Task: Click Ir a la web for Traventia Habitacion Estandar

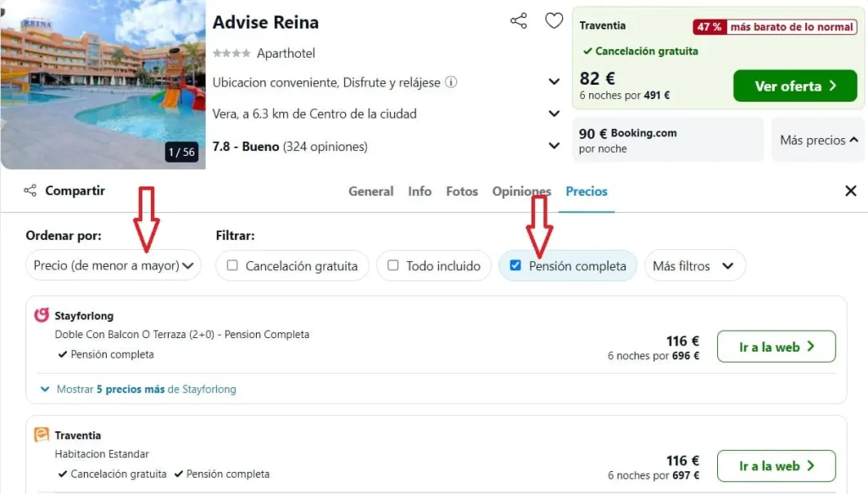Action: click(x=776, y=466)
